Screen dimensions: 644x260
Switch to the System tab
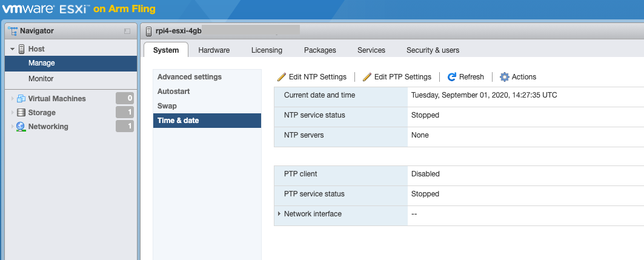pyautogui.click(x=166, y=50)
